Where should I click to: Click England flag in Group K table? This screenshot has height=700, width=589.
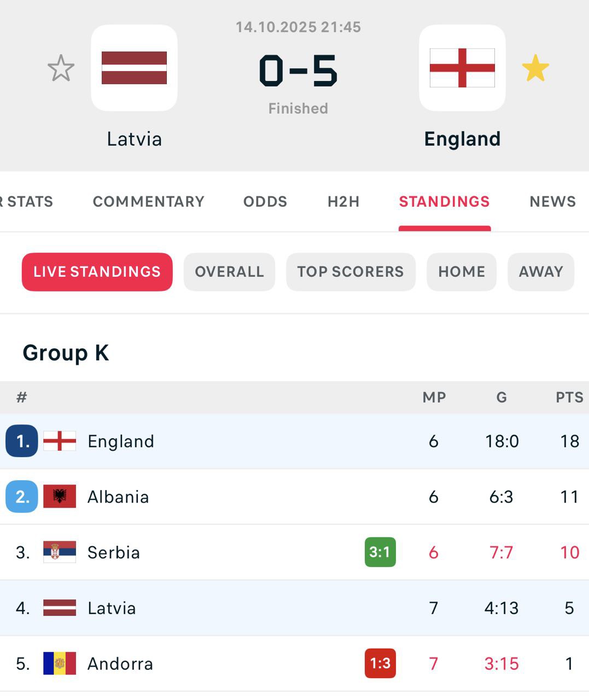pyautogui.click(x=60, y=441)
